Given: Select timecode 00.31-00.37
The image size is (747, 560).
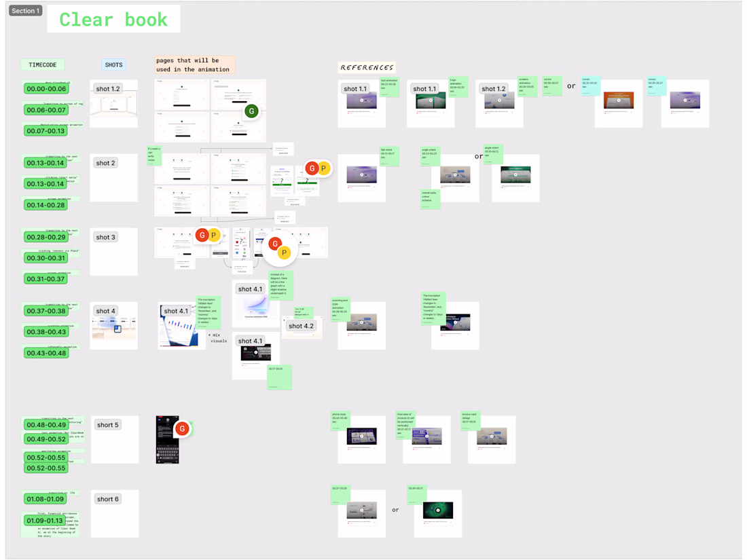Looking at the screenshot, I should [45, 279].
